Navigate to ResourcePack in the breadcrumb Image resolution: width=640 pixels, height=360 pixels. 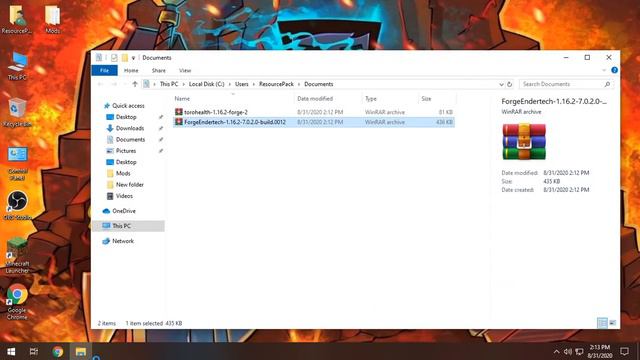[276, 84]
